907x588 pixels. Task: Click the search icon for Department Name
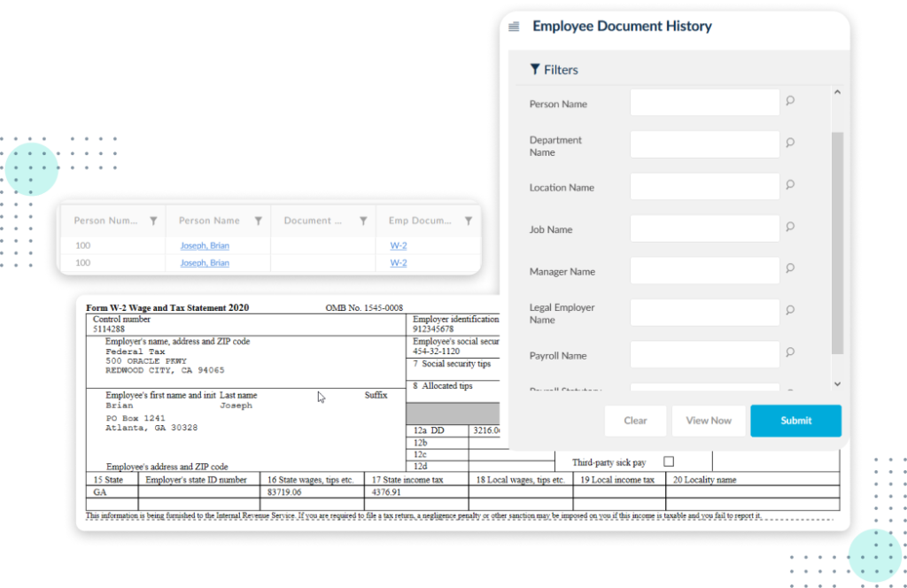click(790, 143)
